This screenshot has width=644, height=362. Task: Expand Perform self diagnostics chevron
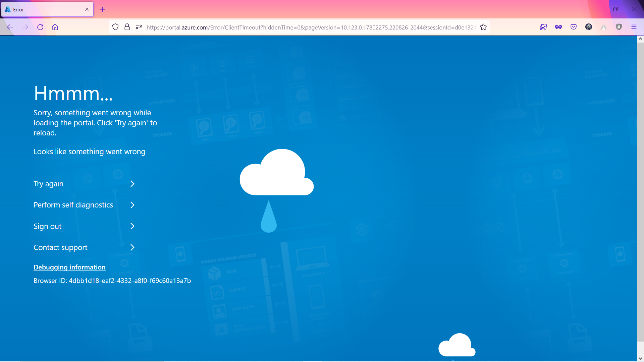(x=132, y=205)
